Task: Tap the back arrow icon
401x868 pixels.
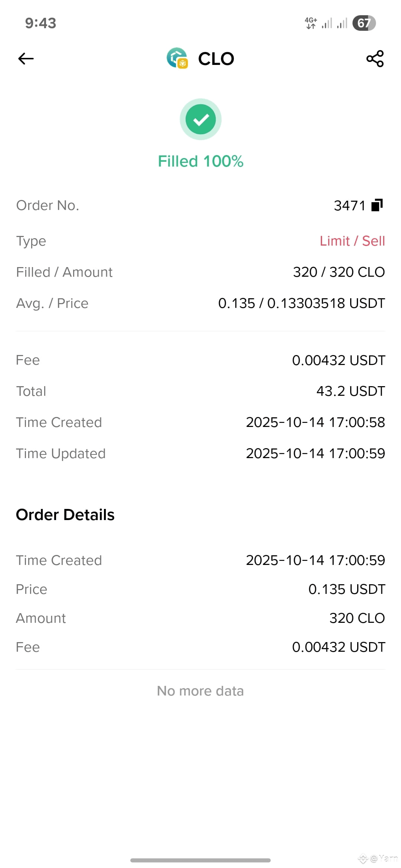Action: click(26, 59)
